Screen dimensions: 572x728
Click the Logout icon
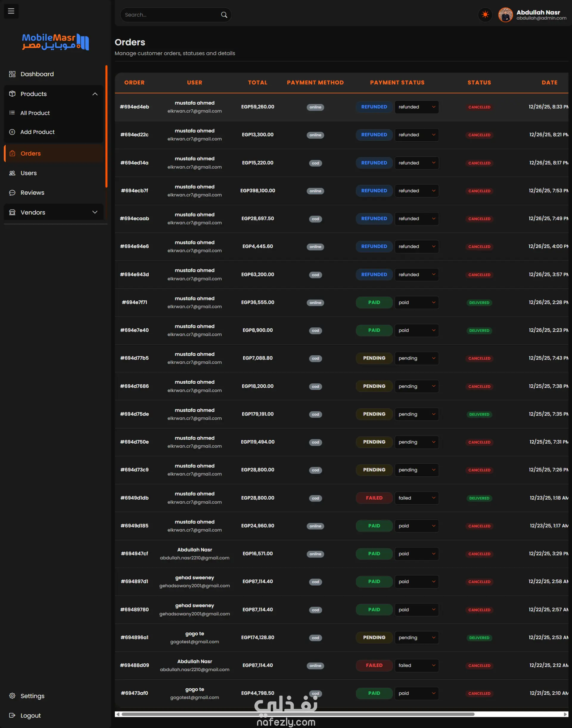(x=13, y=715)
